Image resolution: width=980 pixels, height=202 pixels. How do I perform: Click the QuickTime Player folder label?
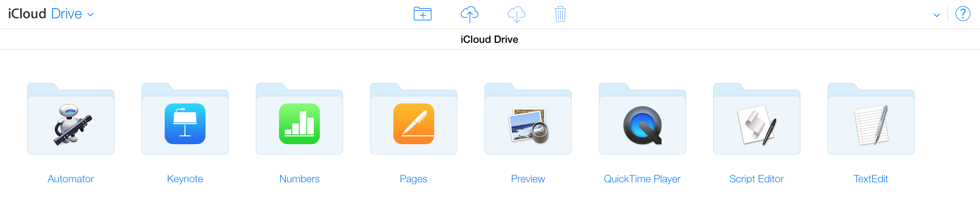coord(642,179)
